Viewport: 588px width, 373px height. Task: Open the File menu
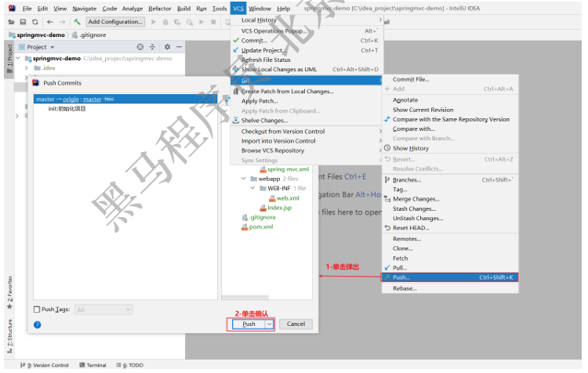pyautogui.click(x=27, y=9)
